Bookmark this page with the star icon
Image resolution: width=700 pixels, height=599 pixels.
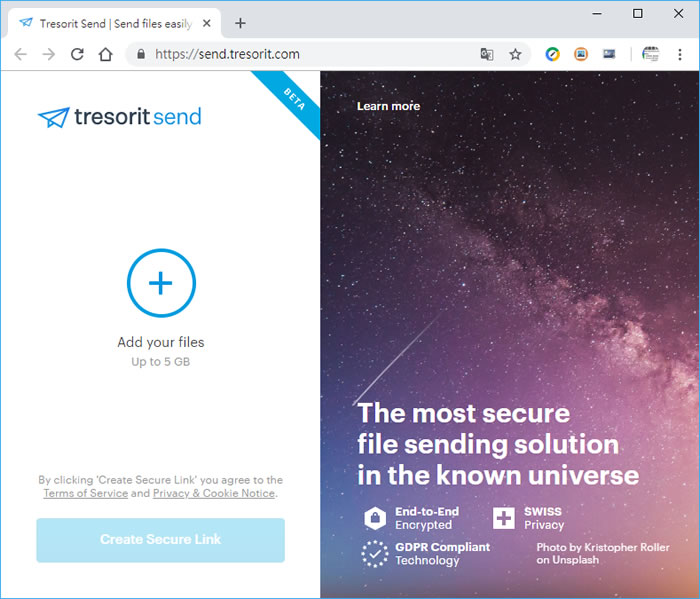tap(515, 54)
